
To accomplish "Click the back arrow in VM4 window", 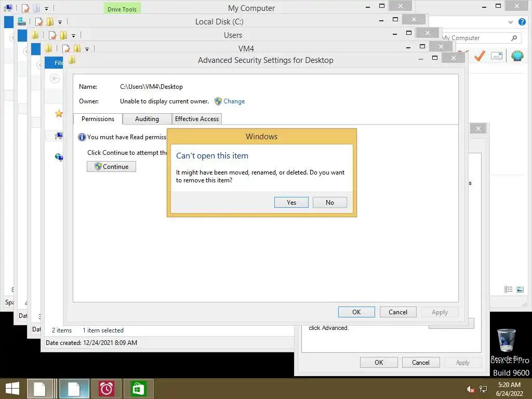I will point(55,79).
